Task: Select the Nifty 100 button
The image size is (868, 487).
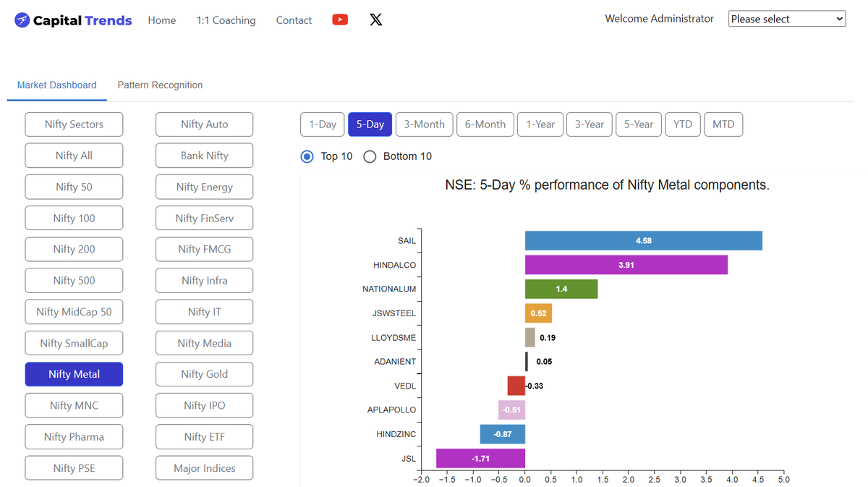Action: click(74, 218)
